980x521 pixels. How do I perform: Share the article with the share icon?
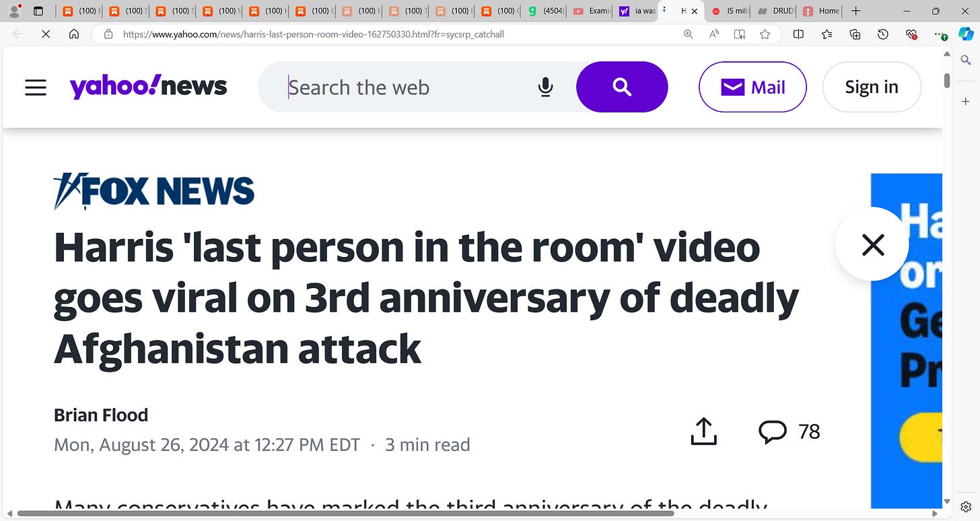pyautogui.click(x=704, y=431)
